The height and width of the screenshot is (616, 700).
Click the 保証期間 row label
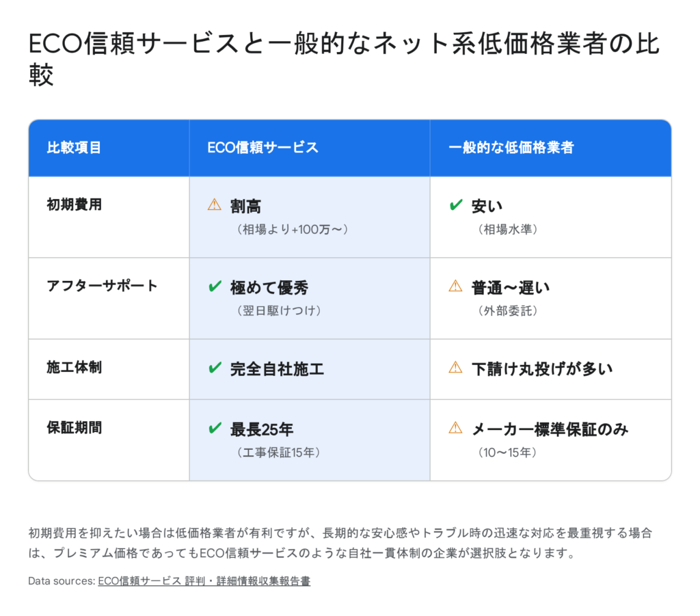tap(74, 428)
